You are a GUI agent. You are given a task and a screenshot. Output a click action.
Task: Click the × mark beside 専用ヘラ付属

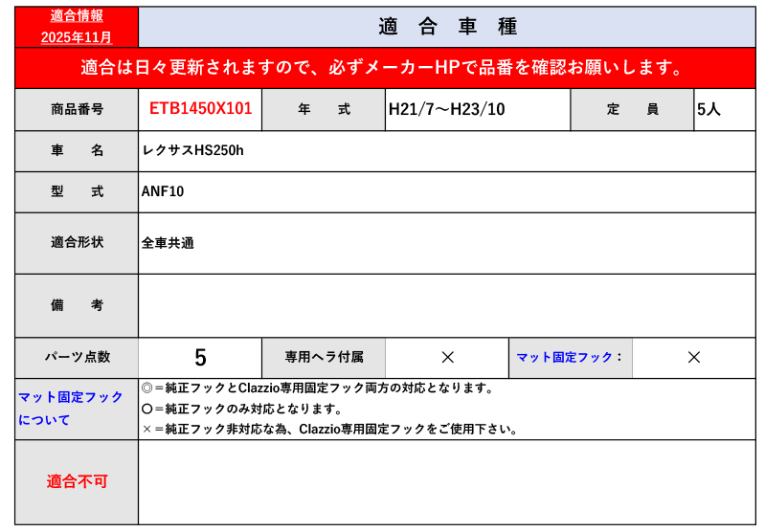[447, 357]
